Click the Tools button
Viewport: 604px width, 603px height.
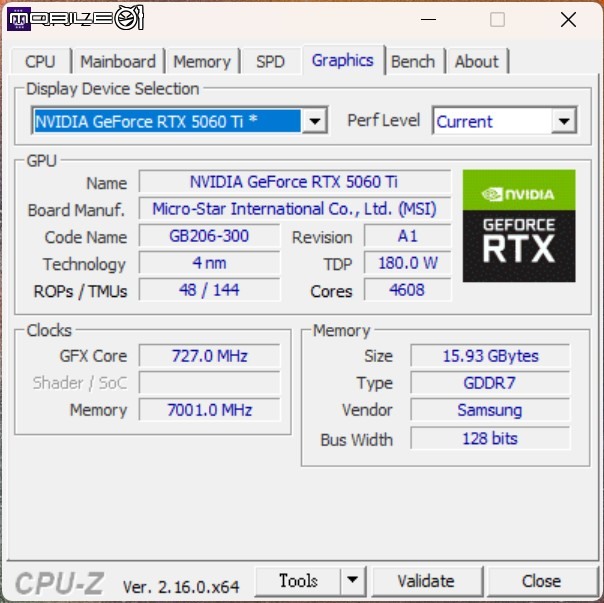tap(298, 580)
